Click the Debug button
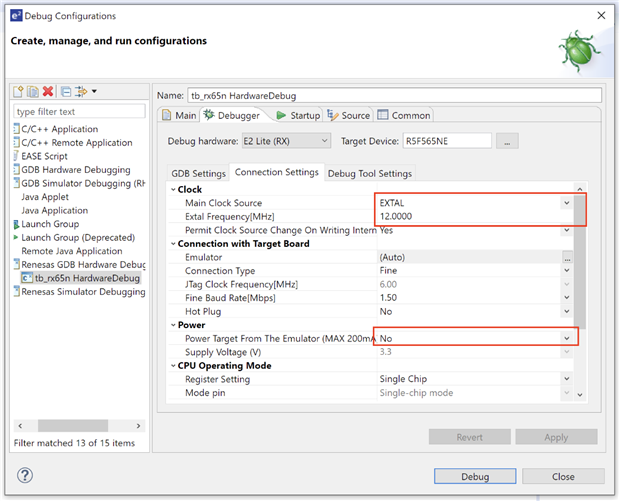The height and width of the screenshot is (501, 619). [x=475, y=476]
